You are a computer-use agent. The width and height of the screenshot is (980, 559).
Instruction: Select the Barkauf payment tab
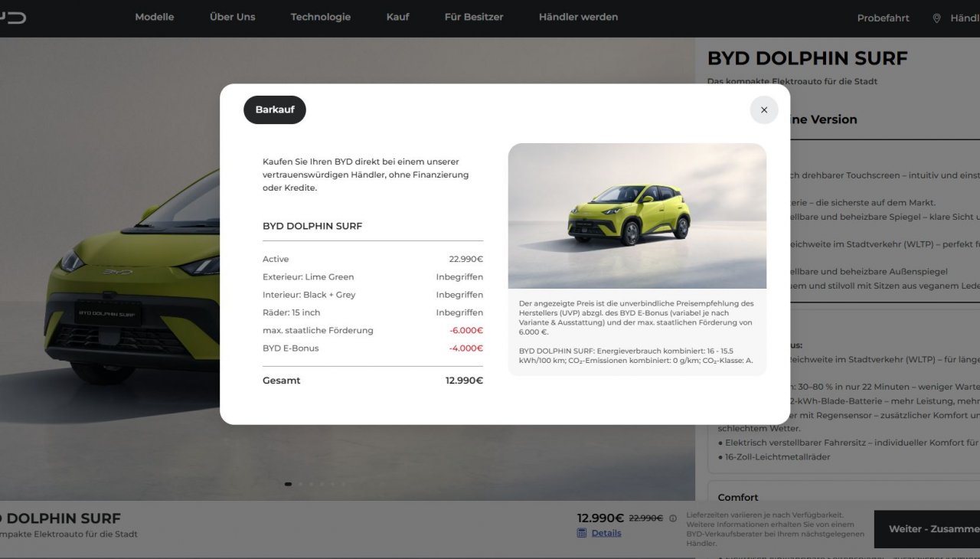coord(275,110)
